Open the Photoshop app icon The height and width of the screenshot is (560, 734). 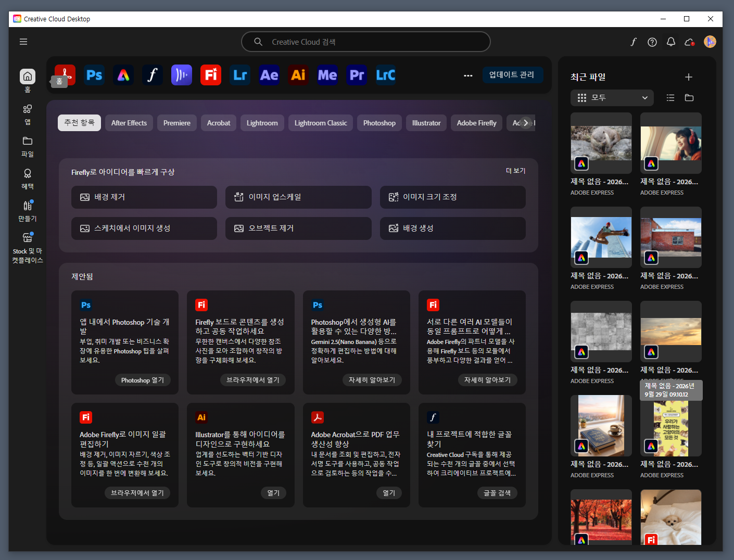tap(94, 75)
